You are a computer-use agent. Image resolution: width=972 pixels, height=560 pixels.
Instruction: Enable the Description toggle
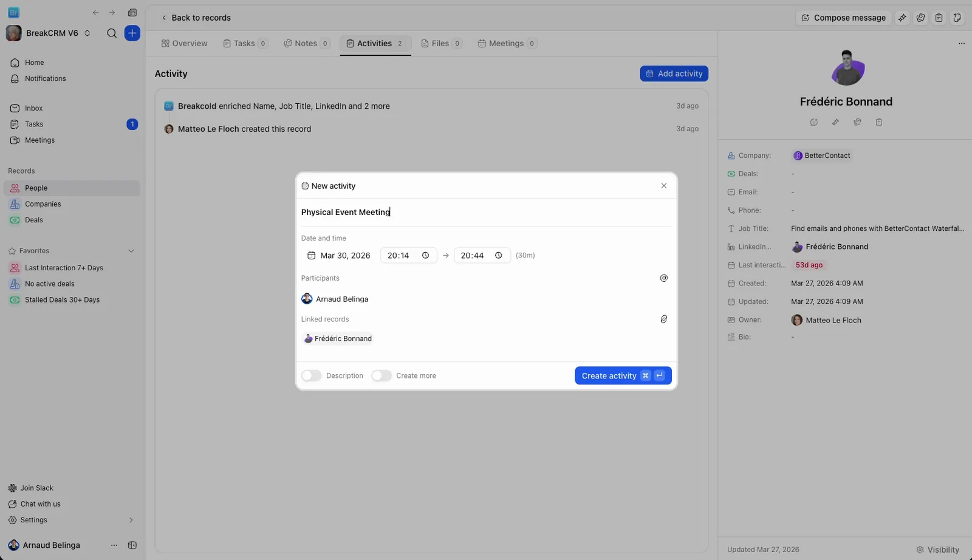(x=312, y=376)
